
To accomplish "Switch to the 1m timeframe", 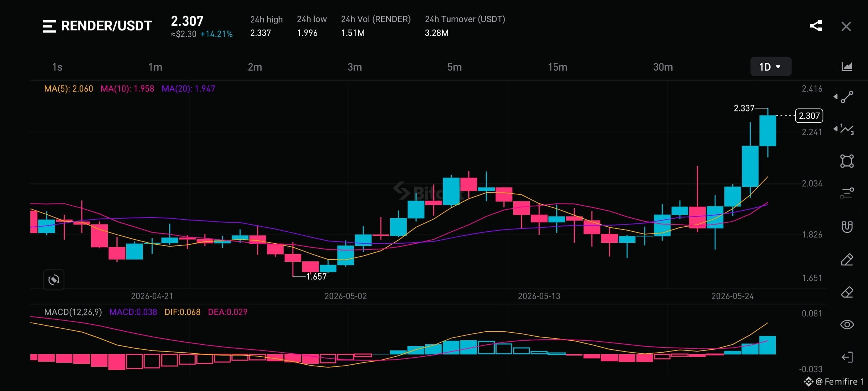I will pos(155,67).
